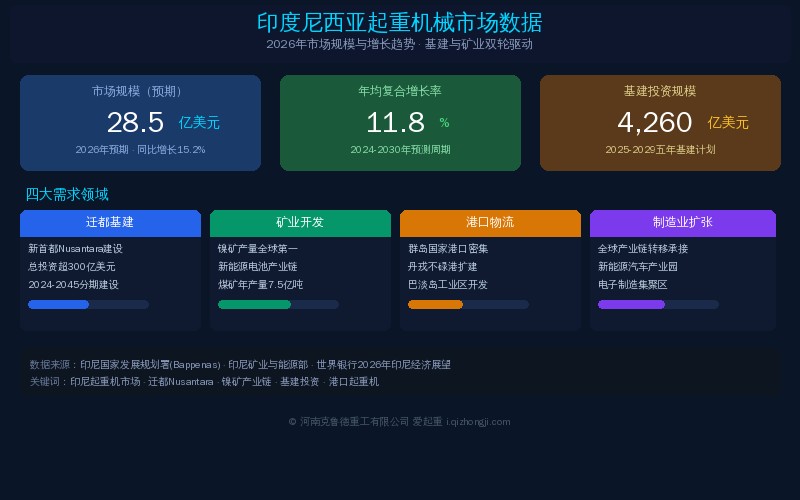Click the line 总投资超300亿美元
Image resolution: width=800 pixels, height=500 pixels.
(x=71, y=267)
